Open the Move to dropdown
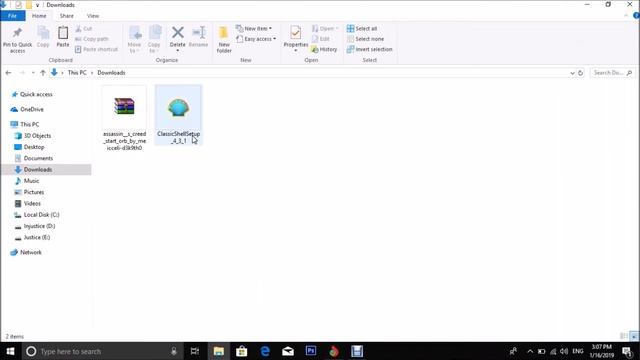The image size is (640, 360). [x=134, y=40]
